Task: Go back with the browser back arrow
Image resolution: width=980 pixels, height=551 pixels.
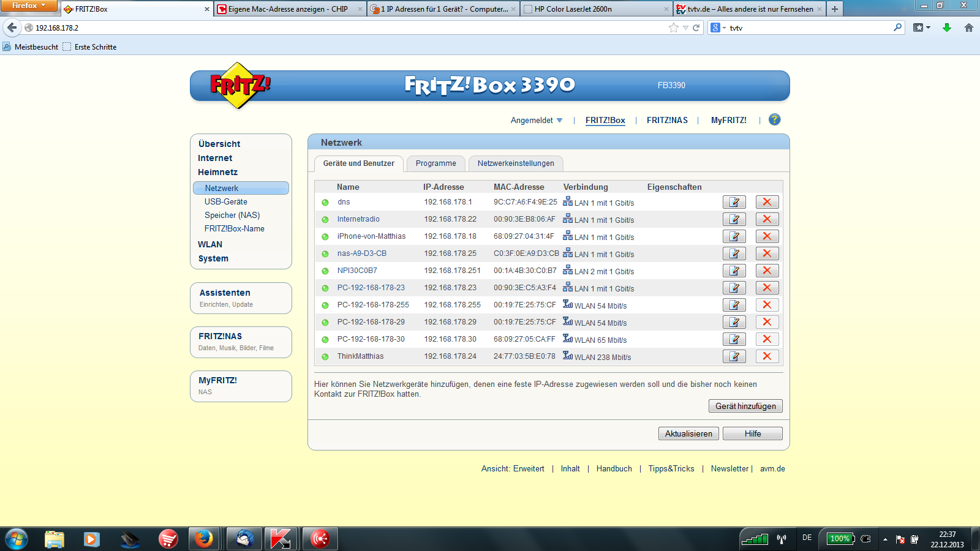Action: click(12, 28)
